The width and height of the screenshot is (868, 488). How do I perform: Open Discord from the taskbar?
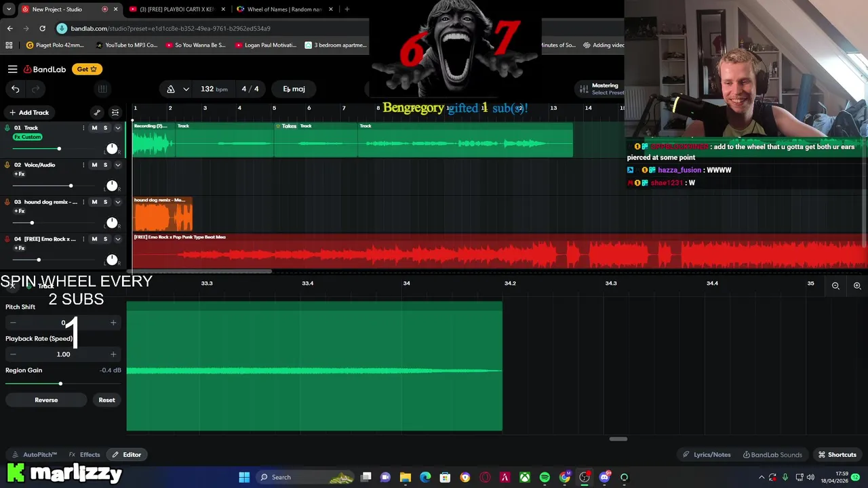[604, 477]
